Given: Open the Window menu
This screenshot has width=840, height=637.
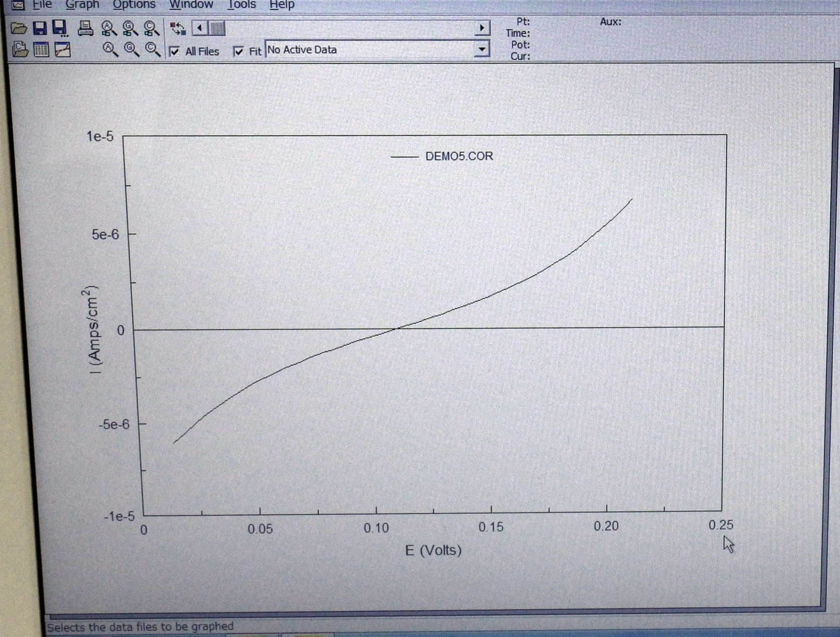Looking at the screenshot, I should [x=191, y=5].
